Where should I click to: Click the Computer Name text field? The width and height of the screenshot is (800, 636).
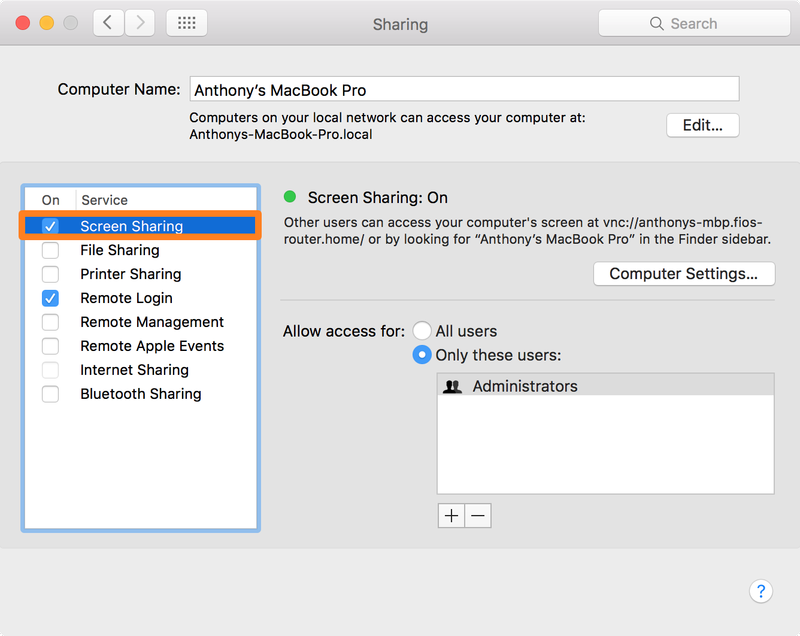tap(464, 90)
